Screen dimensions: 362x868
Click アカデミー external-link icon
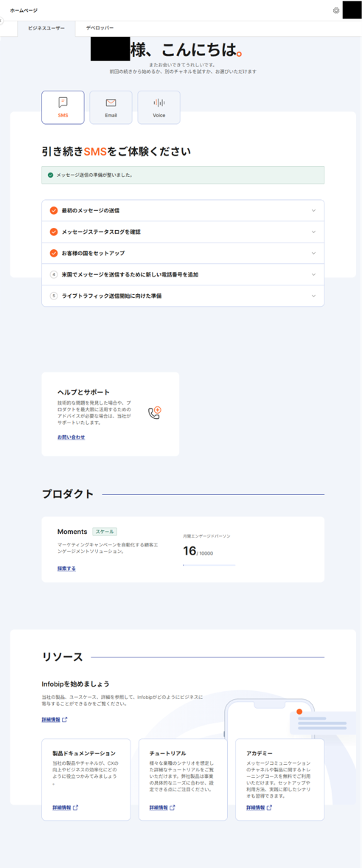[270, 808]
